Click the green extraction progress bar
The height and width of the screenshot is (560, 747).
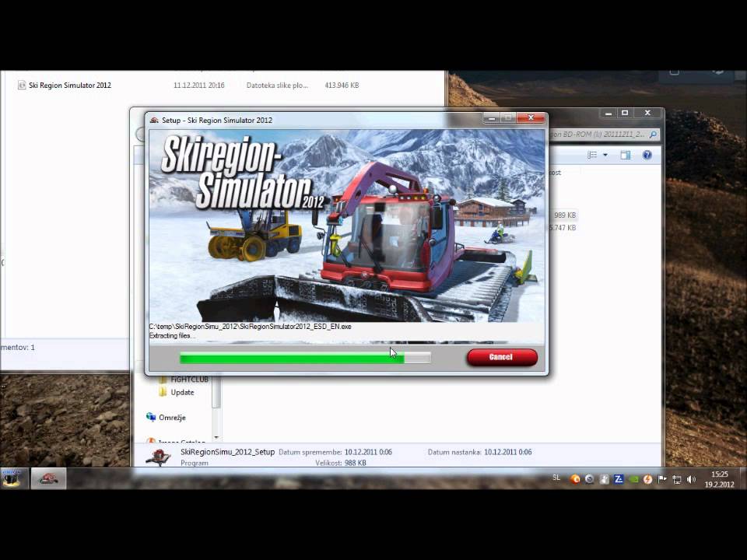[x=305, y=358]
